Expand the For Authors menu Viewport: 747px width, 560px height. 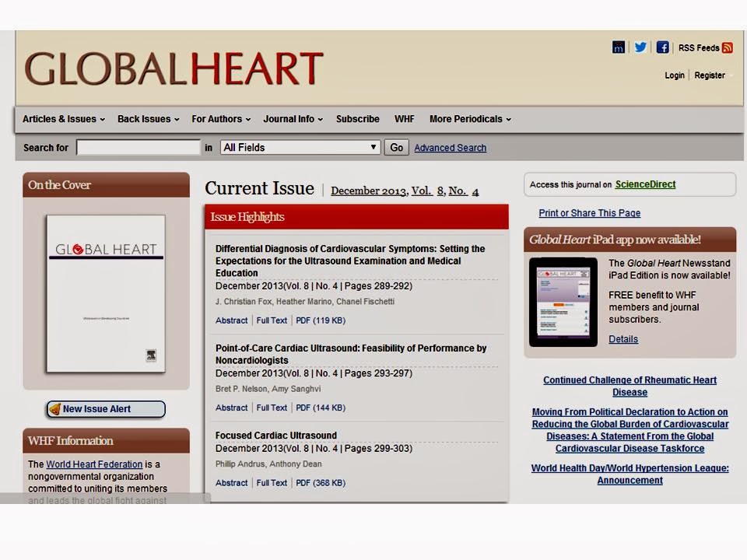[x=221, y=119]
